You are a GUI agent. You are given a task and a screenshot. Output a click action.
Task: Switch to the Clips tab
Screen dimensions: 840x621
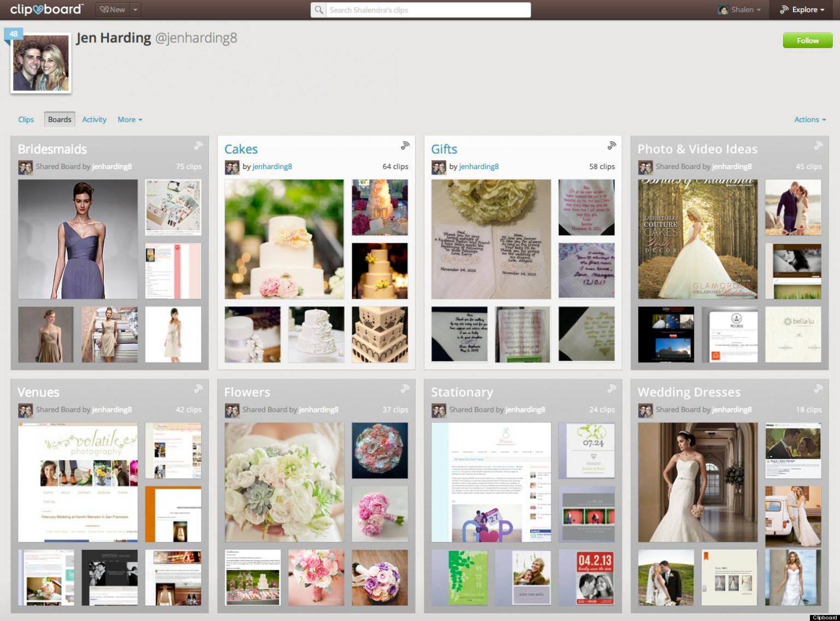[x=26, y=119]
